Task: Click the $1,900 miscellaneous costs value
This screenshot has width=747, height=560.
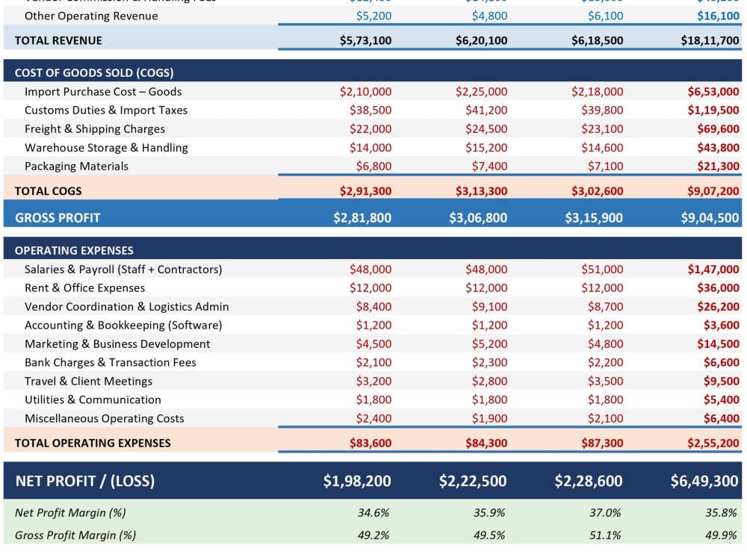Action: tap(489, 419)
